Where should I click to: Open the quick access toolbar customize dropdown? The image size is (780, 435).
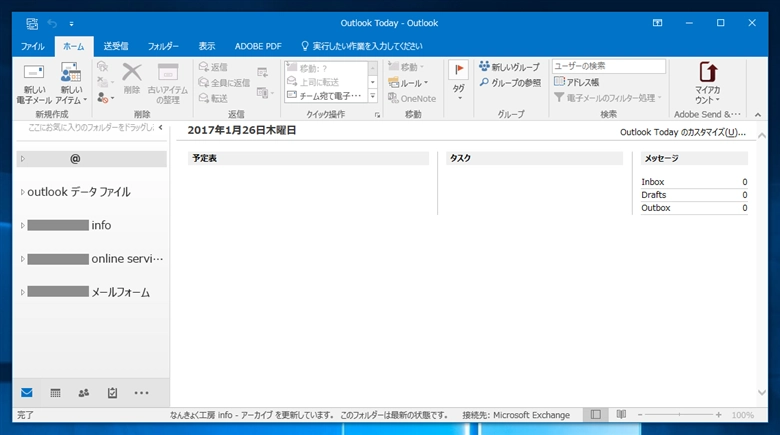pos(72,23)
